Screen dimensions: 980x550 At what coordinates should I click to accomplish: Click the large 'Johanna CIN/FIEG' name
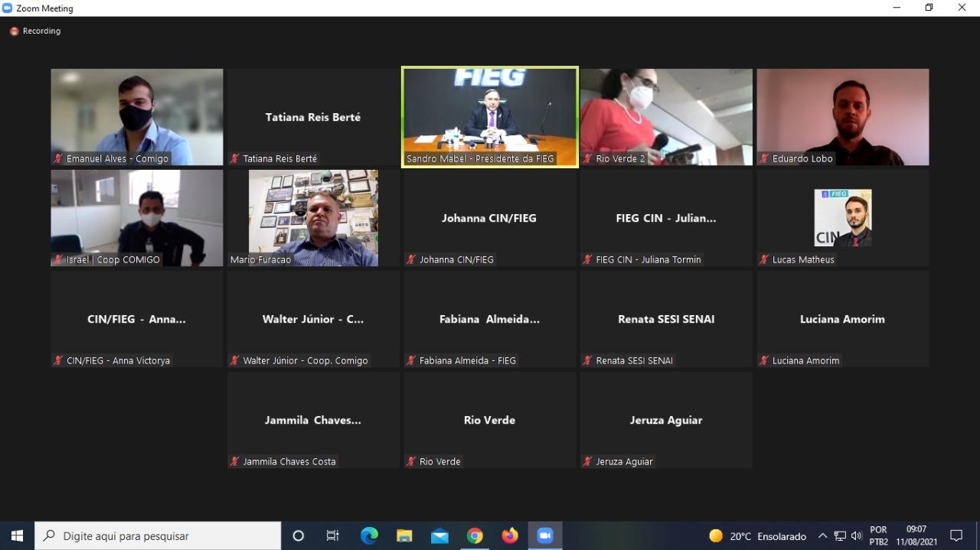489,218
